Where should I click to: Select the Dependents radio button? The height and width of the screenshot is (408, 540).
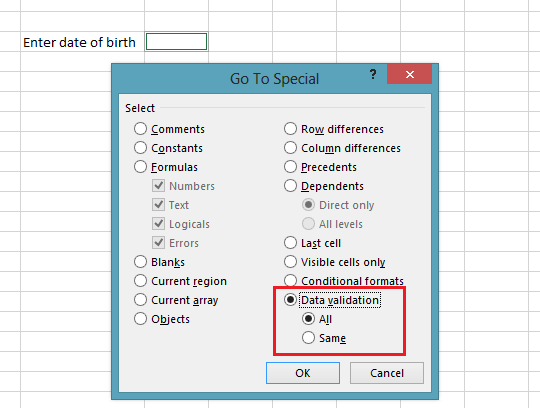point(290,186)
